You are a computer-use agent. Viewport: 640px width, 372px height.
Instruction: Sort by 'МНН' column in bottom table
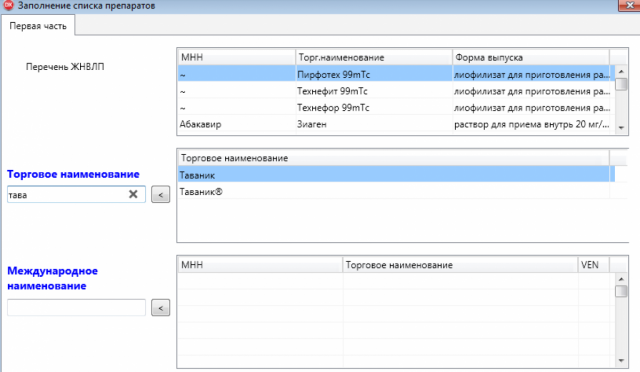260,265
